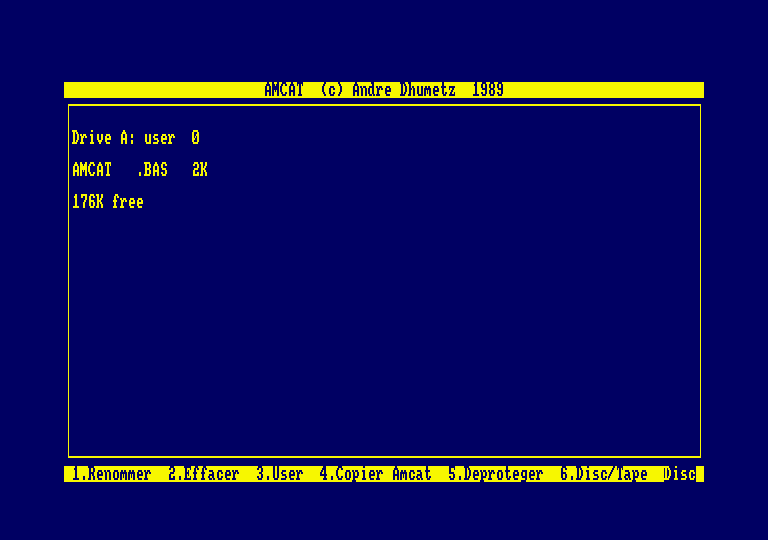Viewport: 768px width, 540px height.
Task: Click the user number 0
Action: 195,138
